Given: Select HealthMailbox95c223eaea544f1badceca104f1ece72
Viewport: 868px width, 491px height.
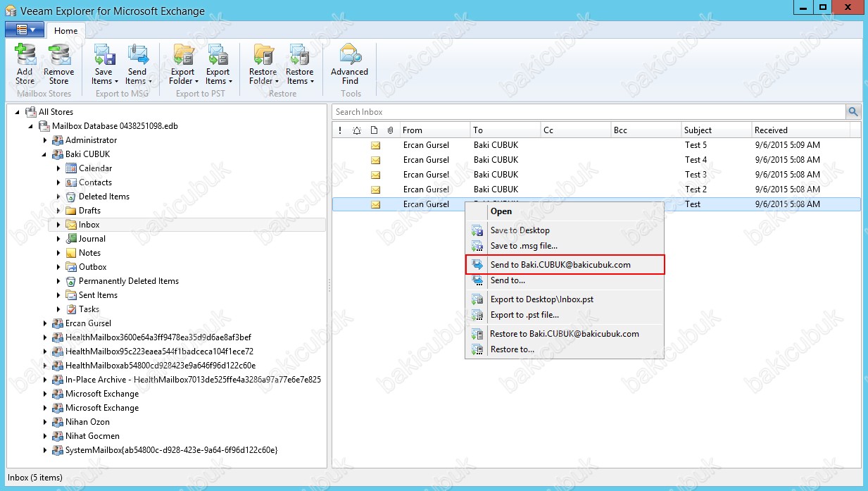Looking at the screenshot, I should pos(159,352).
